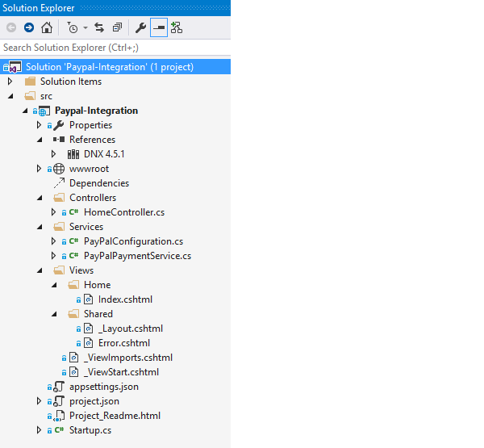The height and width of the screenshot is (448, 484).
Task: Select the HomeController.cs file
Action: 124,212
